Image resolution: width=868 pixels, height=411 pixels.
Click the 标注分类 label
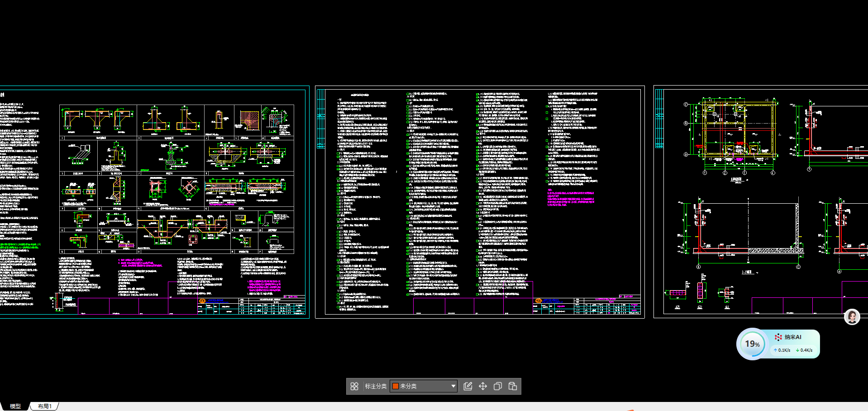coord(376,386)
